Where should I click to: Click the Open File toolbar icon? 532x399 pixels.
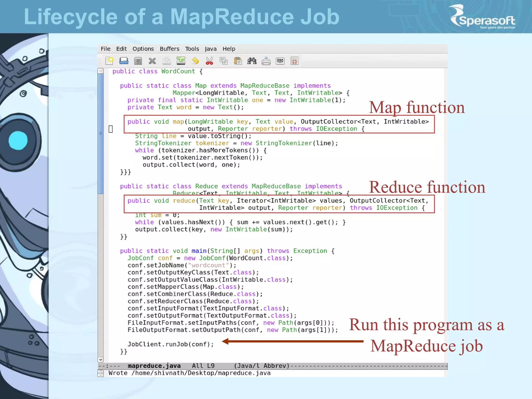124,61
